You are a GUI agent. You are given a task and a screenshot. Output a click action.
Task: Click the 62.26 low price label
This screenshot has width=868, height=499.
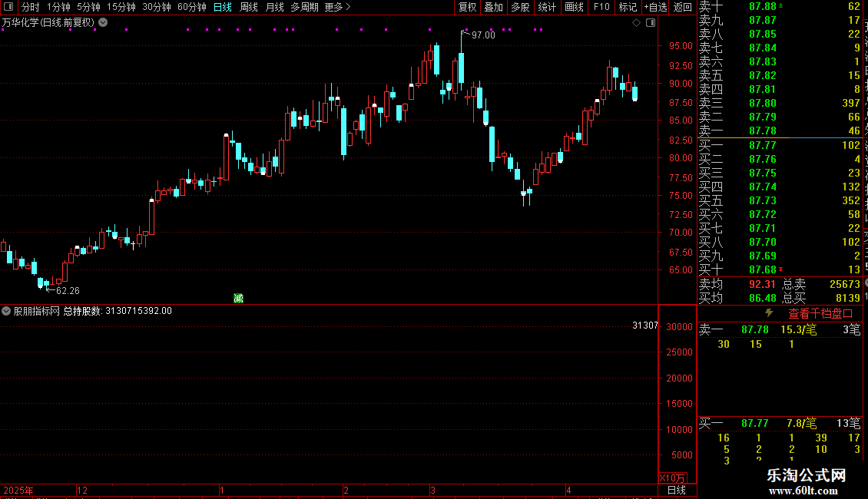coord(68,290)
